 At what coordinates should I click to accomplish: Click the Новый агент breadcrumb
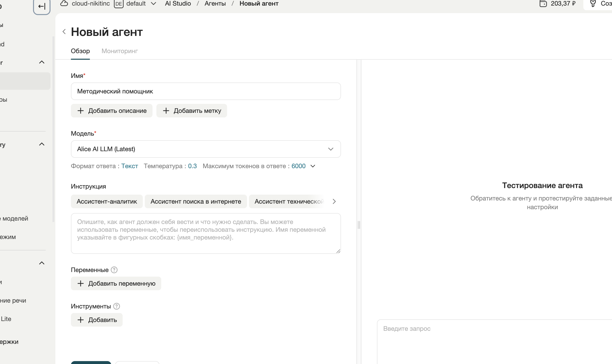coord(259,3)
